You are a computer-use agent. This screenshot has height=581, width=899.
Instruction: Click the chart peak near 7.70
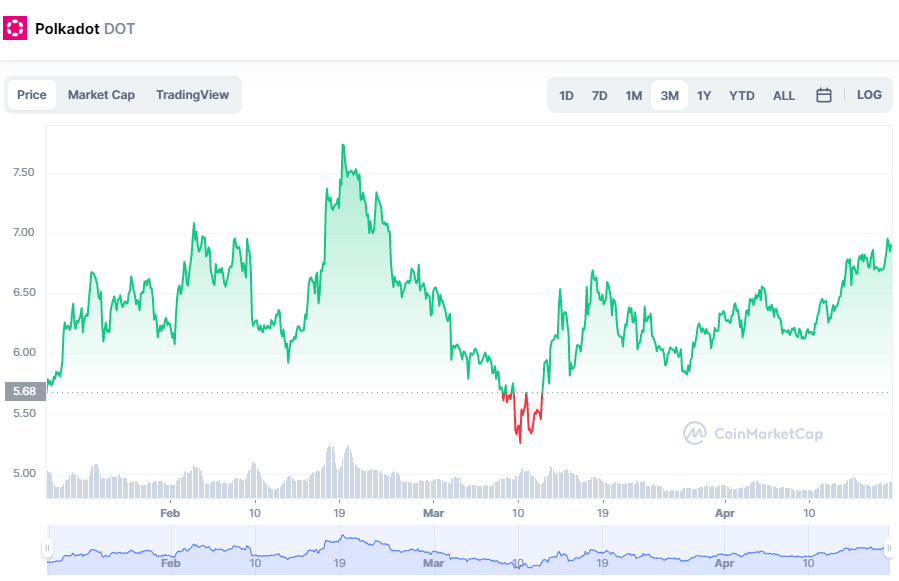(343, 146)
